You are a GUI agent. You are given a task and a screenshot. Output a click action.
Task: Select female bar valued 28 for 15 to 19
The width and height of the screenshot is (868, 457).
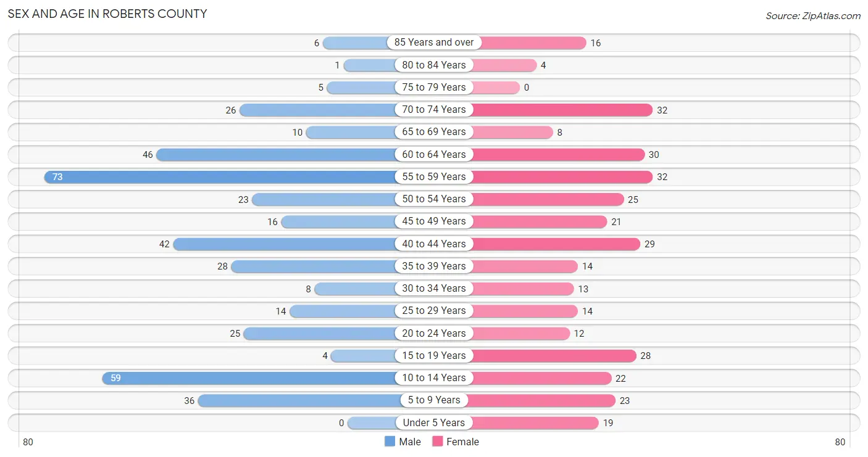coord(554,356)
